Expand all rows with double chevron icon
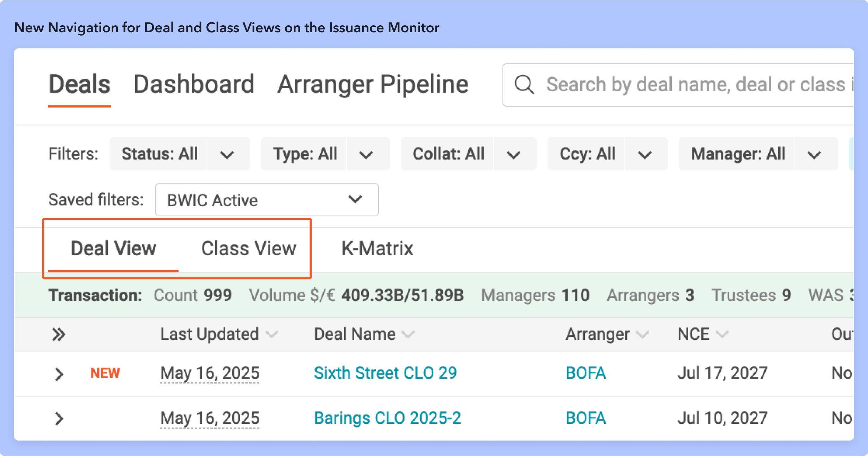The image size is (868, 456). (59, 334)
